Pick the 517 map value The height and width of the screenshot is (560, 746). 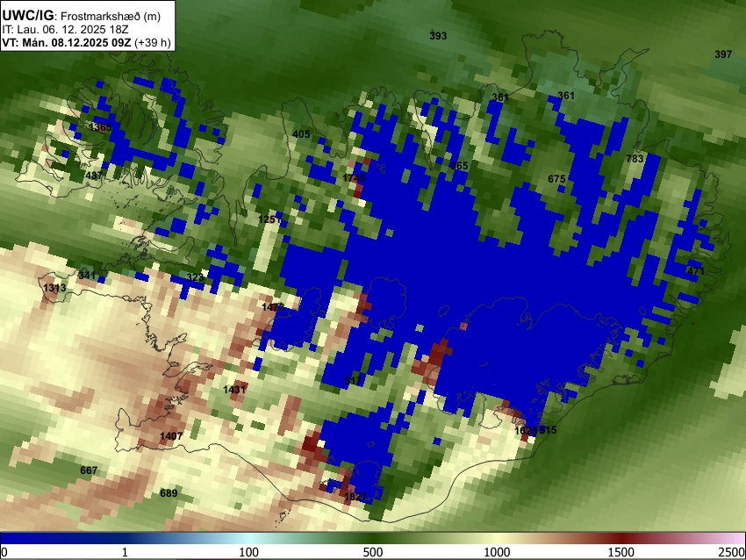point(353,380)
